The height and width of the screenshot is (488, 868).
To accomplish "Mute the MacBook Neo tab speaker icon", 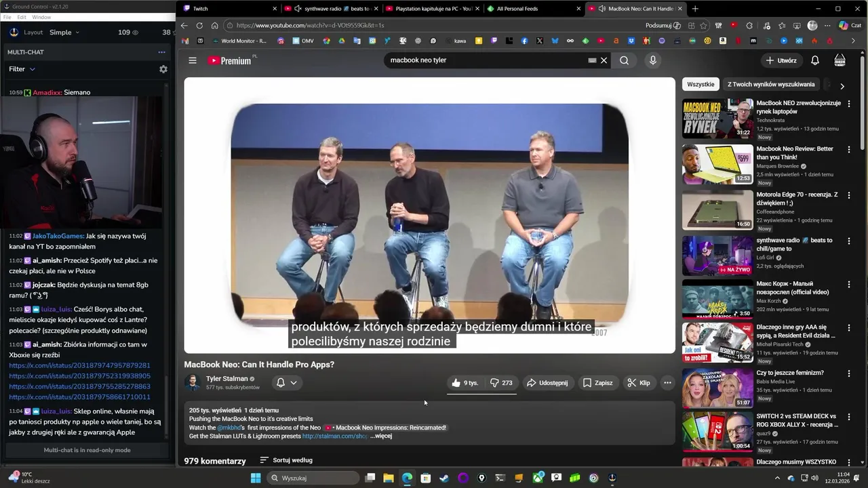I will pos(601,9).
